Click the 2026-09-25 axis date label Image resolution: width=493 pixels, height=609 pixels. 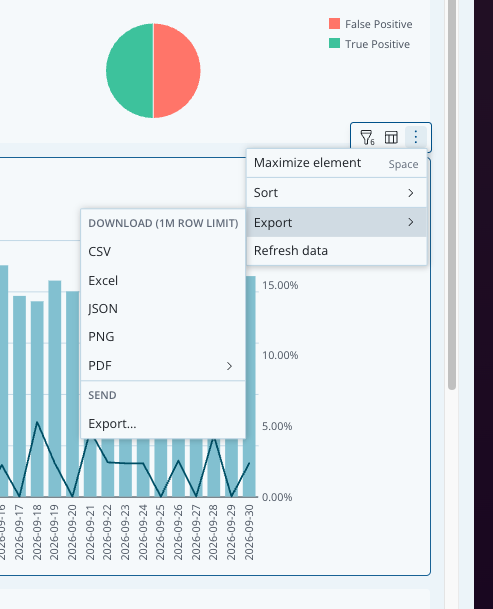(x=160, y=532)
